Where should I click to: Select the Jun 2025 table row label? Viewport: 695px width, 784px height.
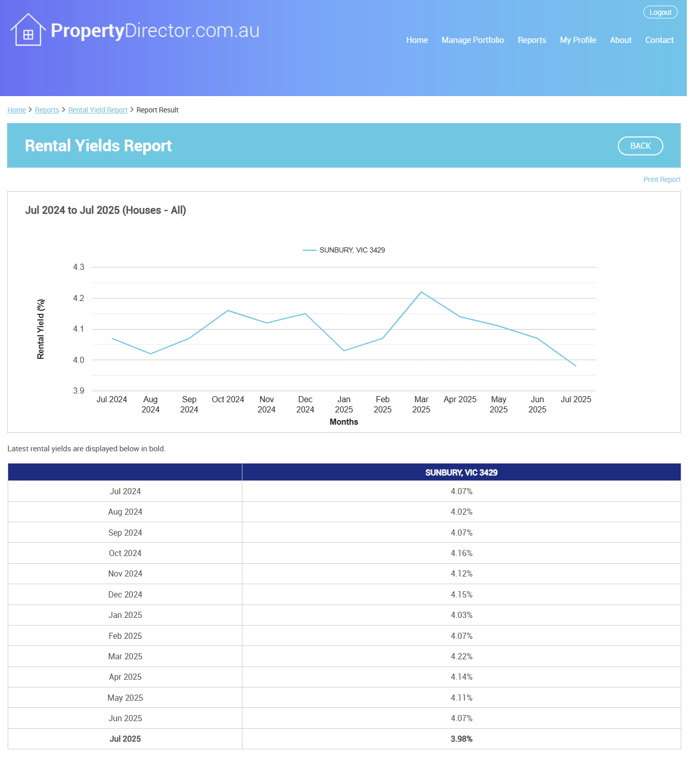coord(125,718)
